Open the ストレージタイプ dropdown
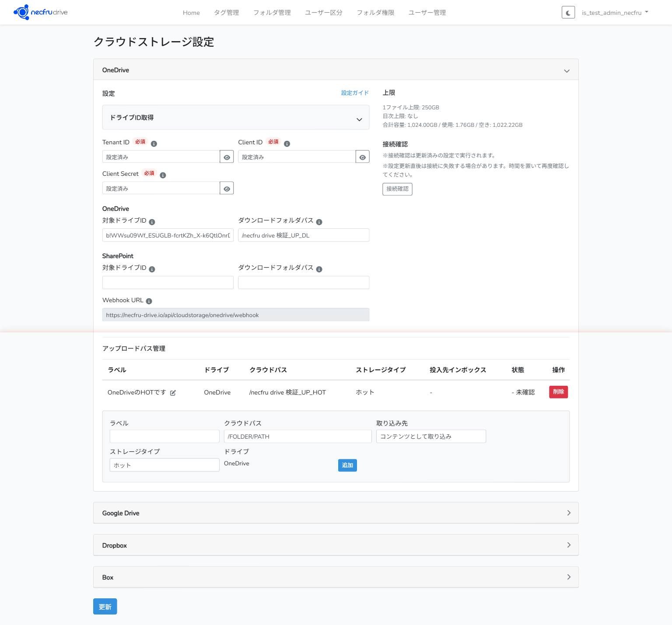The width and height of the screenshot is (672, 625). (164, 465)
